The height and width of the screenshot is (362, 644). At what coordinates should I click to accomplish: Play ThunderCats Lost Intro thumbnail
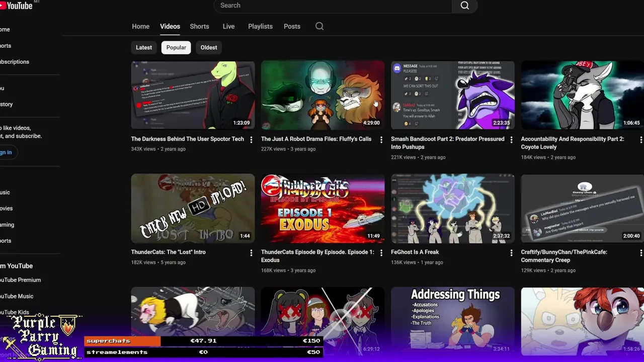(x=193, y=209)
